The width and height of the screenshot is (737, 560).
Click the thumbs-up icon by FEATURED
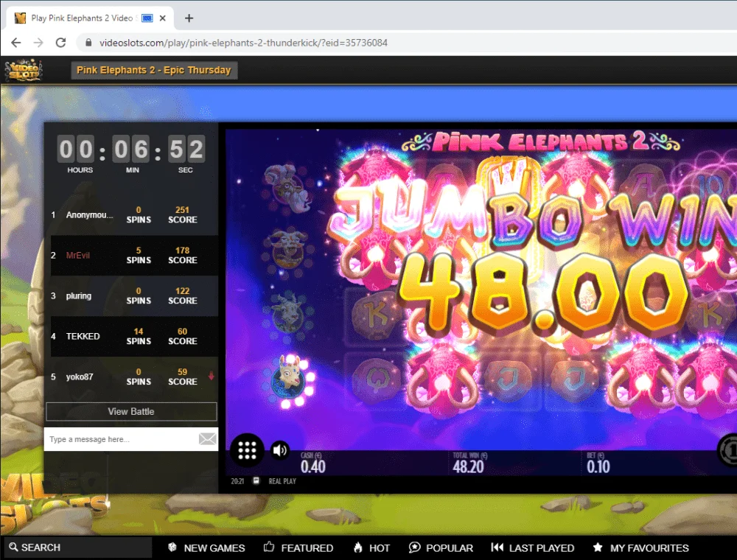269,547
